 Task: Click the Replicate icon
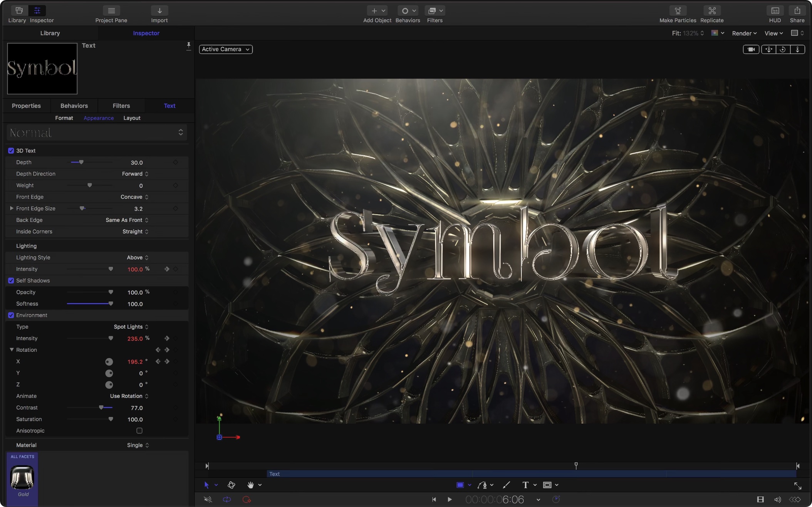pyautogui.click(x=711, y=11)
